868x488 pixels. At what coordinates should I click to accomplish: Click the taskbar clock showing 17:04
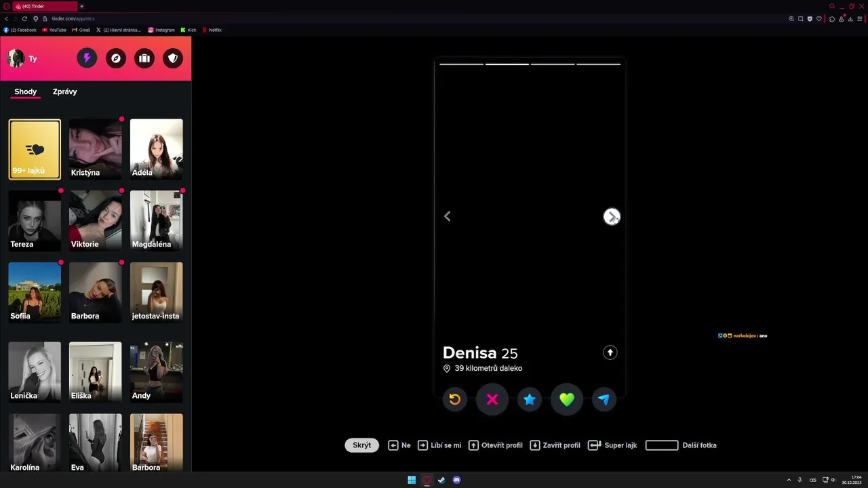click(x=852, y=480)
